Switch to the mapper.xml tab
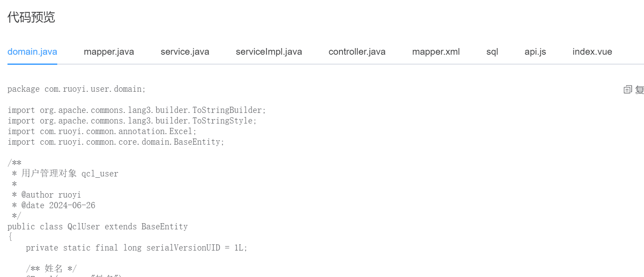644x277 pixels. point(436,52)
